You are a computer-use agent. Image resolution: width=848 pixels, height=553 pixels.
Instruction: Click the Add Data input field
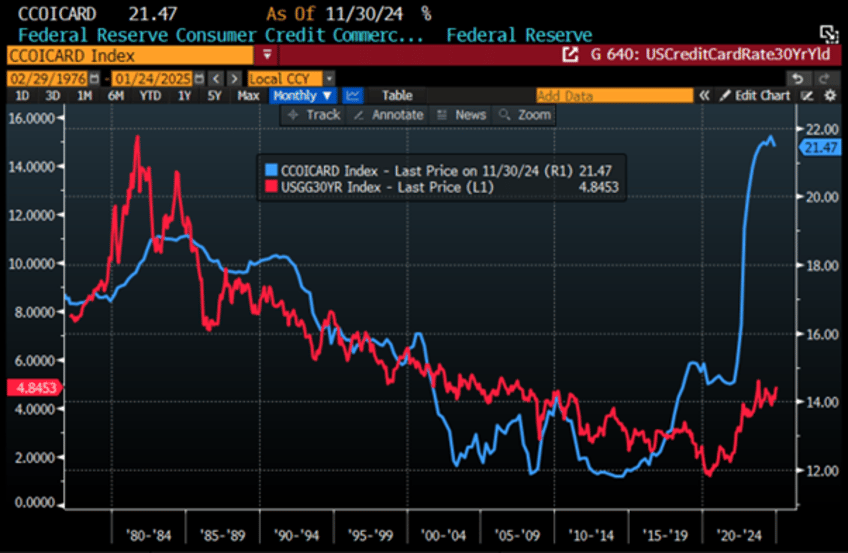tap(614, 96)
